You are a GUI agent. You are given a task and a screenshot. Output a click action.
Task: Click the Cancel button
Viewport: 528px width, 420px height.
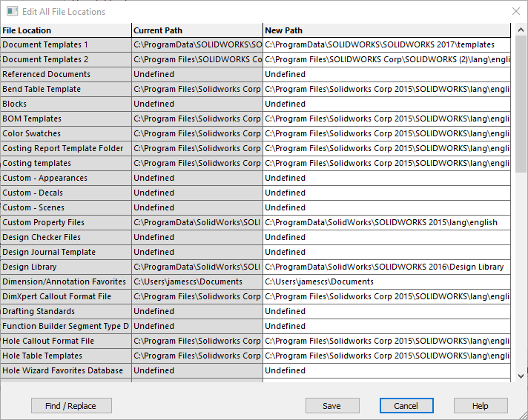(406, 405)
